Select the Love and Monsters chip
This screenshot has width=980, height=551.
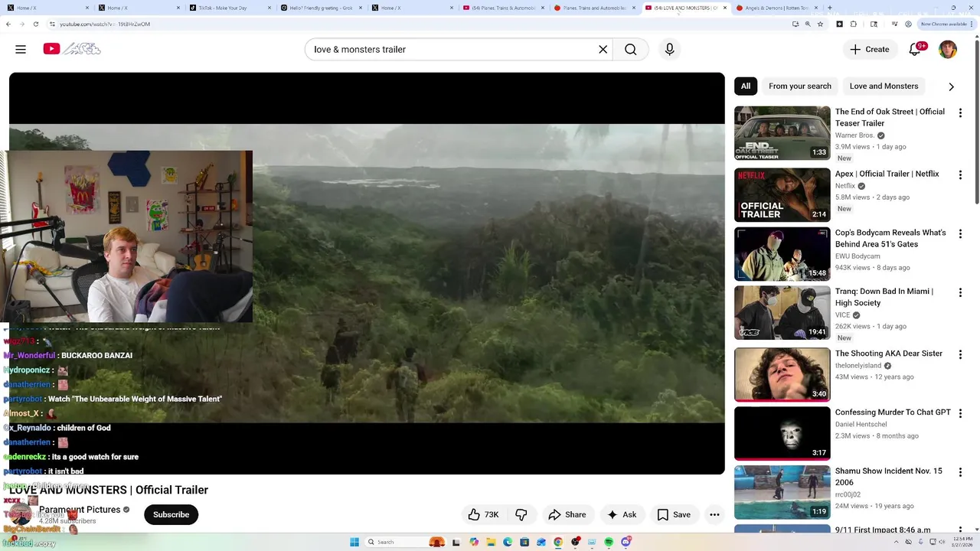pyautogui.click(x=884, y=86)
